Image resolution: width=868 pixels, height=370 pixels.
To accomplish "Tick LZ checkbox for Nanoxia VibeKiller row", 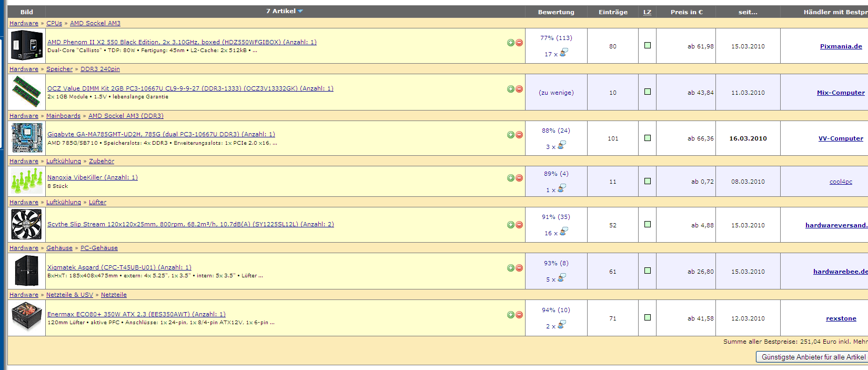I will (648, 181).
